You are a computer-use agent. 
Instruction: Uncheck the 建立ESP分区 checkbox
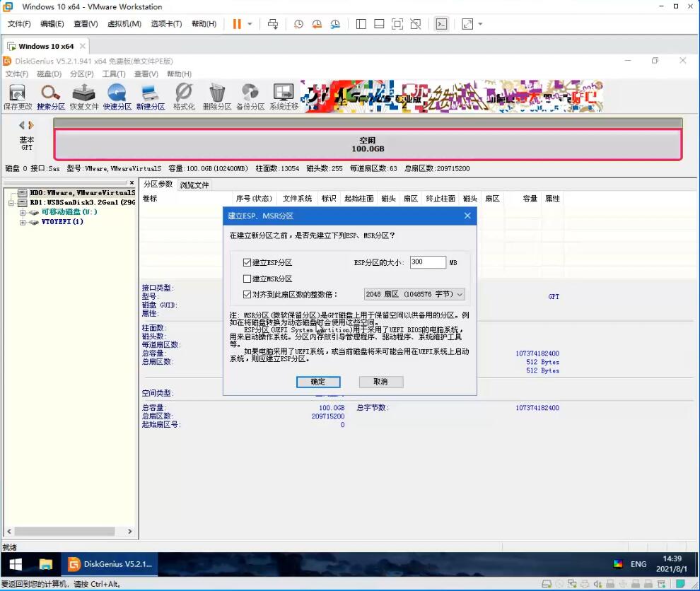pos(247,262)
